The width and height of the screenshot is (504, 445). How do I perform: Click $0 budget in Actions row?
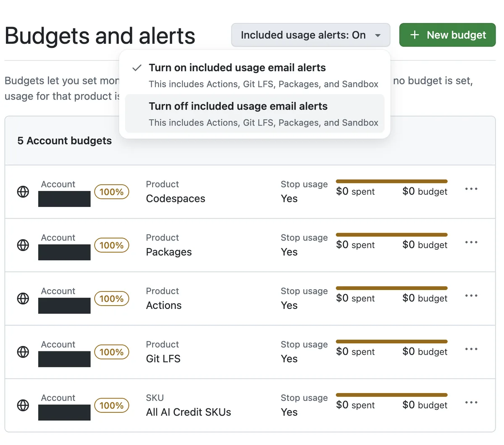(x=425, y=298)
